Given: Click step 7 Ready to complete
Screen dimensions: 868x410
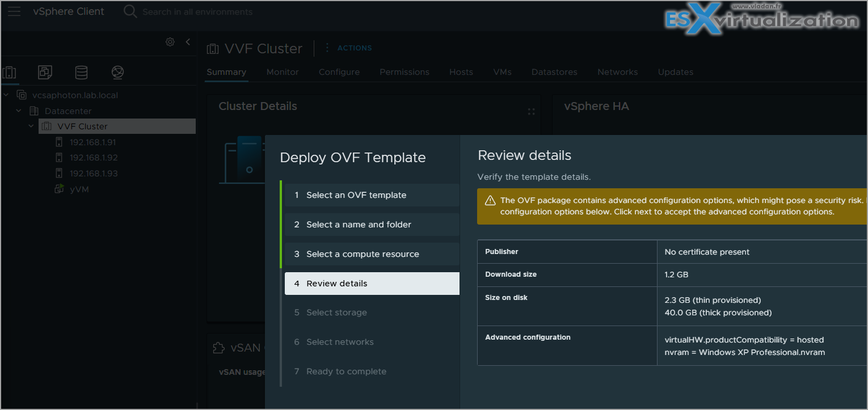Looking at the screenshot, I should (x=372, y=371).
